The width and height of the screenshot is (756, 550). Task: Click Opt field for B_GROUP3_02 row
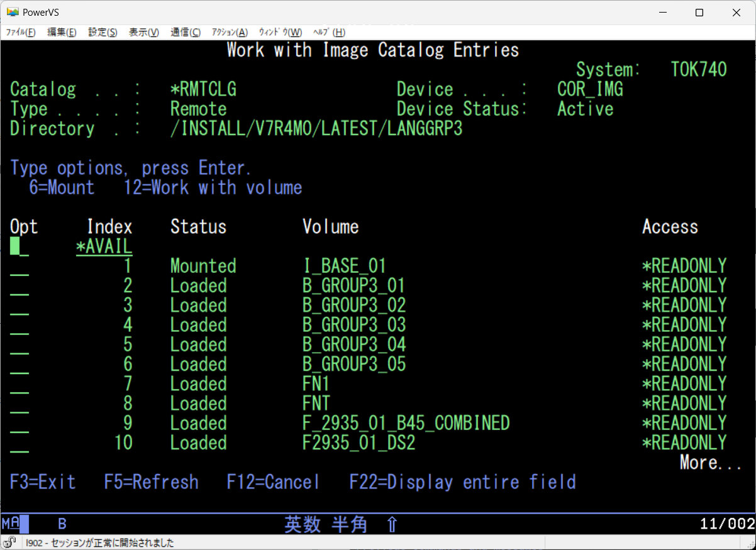coord(19,305)
